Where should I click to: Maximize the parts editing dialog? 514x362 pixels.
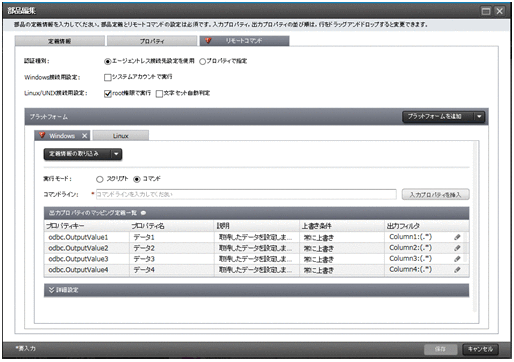486,11
